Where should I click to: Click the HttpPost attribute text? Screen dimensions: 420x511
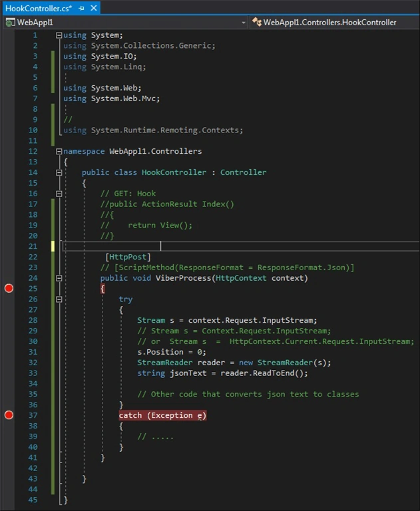coord(128,257)
